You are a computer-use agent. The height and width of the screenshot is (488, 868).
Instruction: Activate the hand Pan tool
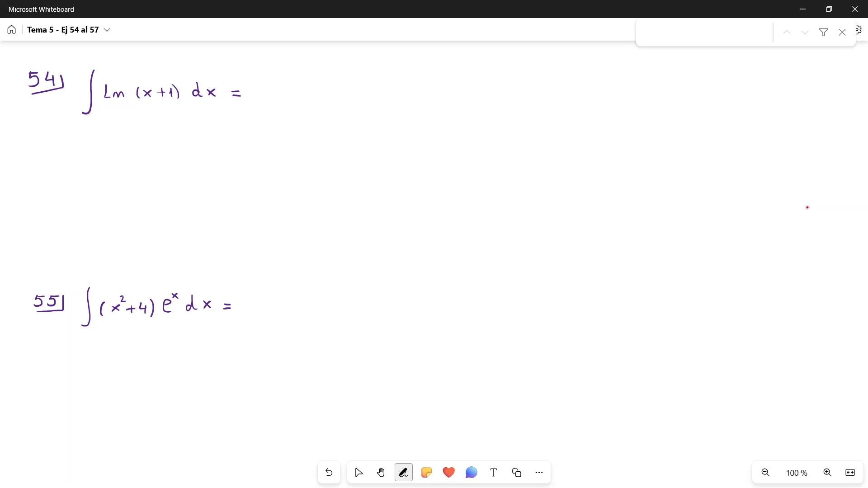(381, 473)
